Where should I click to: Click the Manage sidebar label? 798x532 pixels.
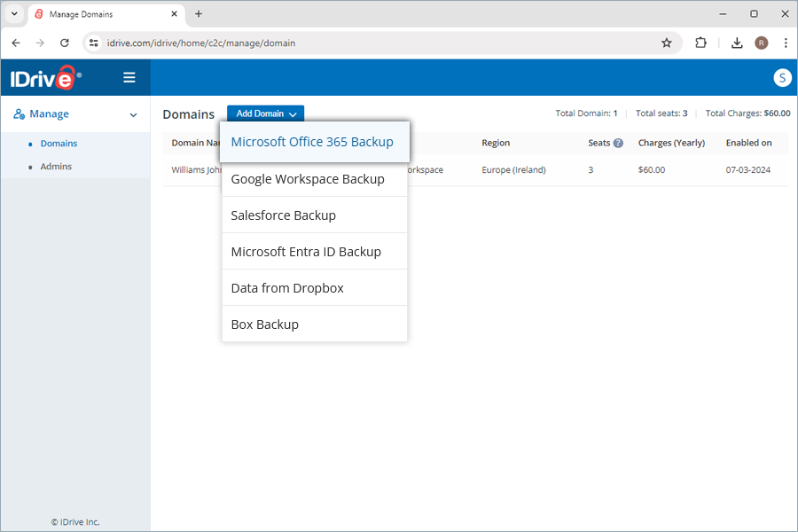[x=49, y=114]
